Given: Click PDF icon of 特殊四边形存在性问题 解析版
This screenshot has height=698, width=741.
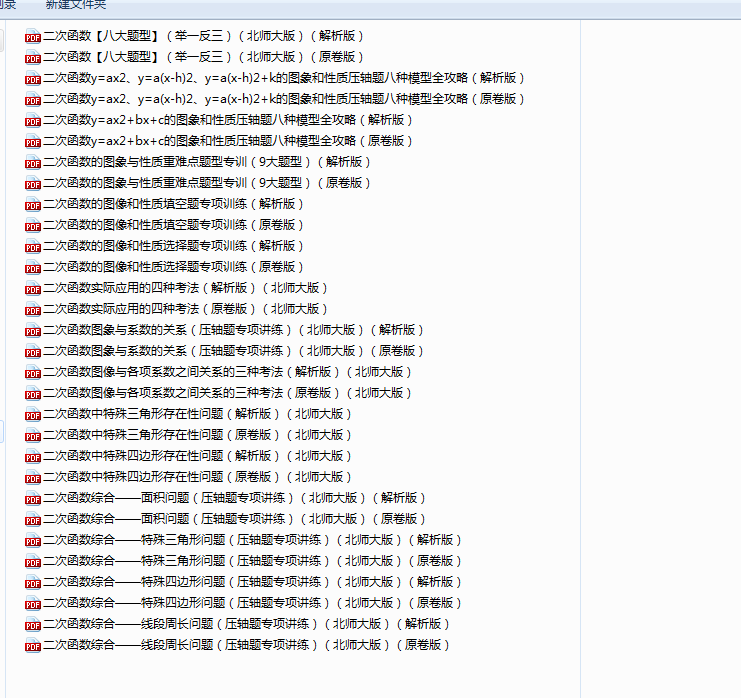Looking at the screenshot, I should pos(33,456).
